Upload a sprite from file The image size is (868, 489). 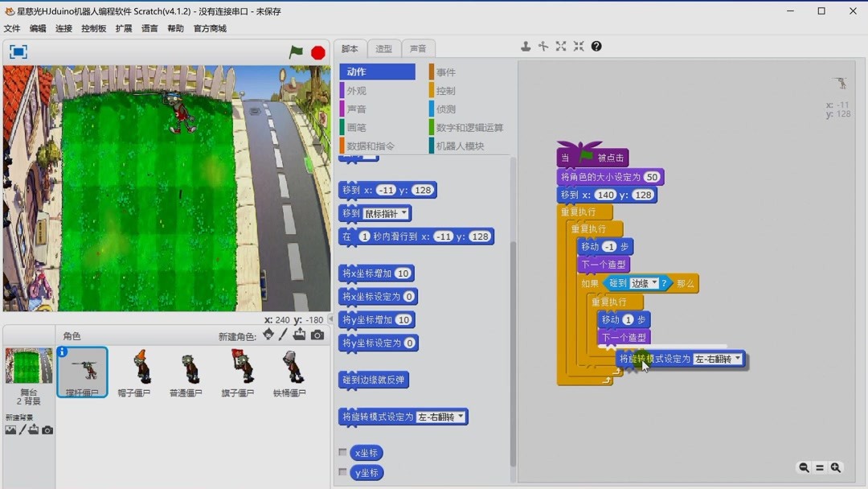click(x=299, y=335)
